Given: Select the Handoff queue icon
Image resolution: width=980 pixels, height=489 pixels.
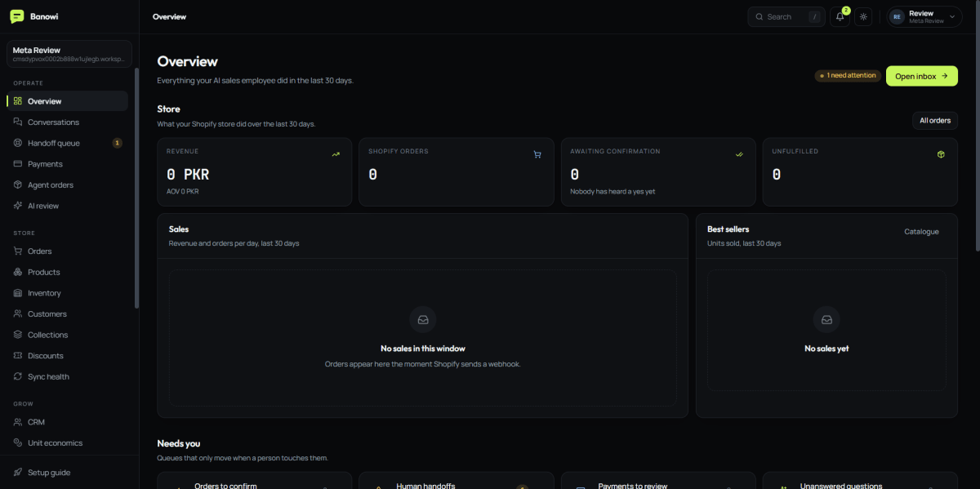Looking at the screenshot, I should tap(18, 143).
